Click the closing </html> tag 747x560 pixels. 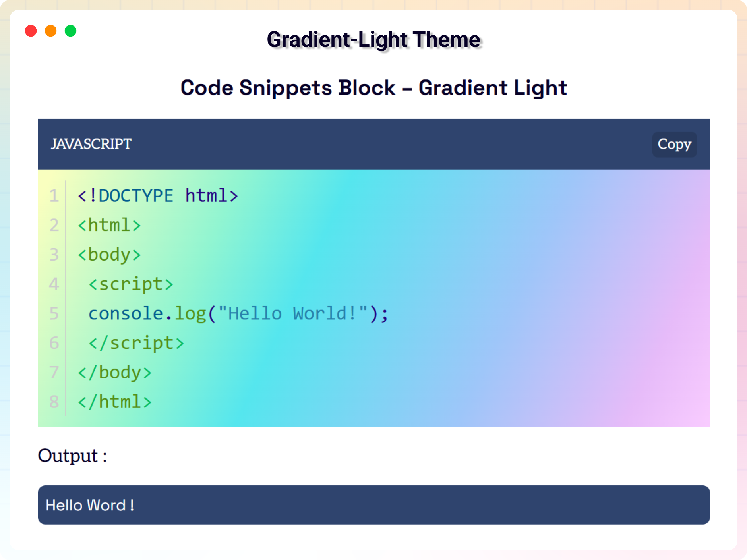(x=114, y=402)
